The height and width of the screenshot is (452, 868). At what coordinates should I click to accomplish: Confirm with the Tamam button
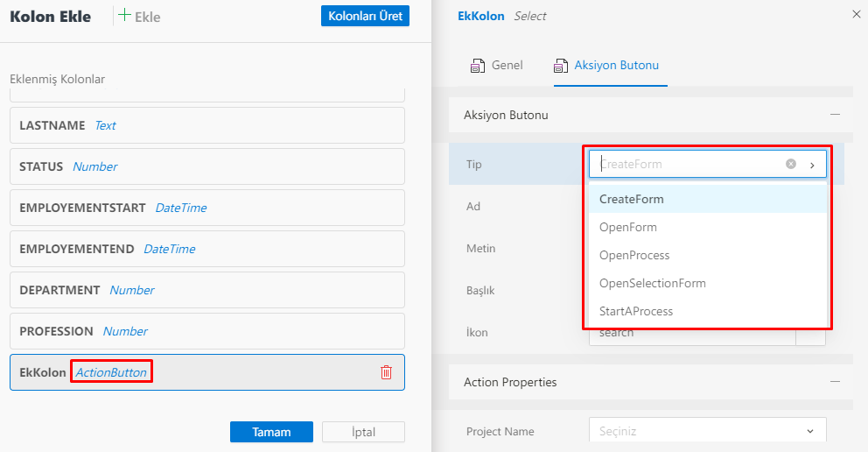tap(271, 432)
